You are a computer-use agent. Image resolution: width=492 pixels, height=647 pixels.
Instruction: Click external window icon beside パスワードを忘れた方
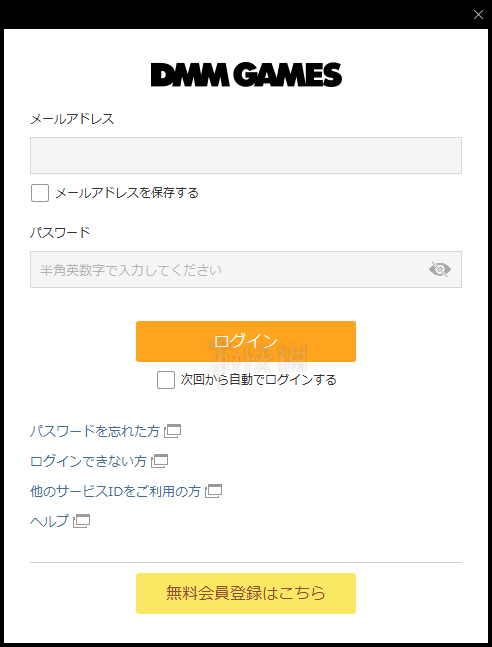pyautogui.click(x=173, y=432)
